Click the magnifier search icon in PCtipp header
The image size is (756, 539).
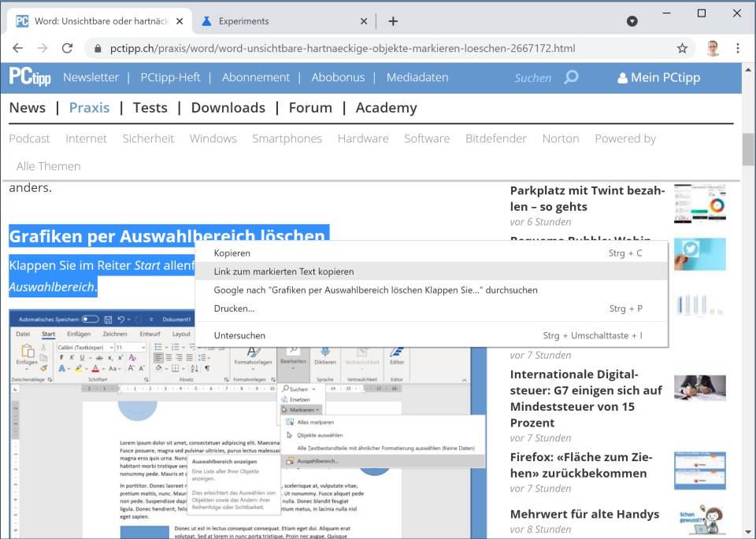572,77
